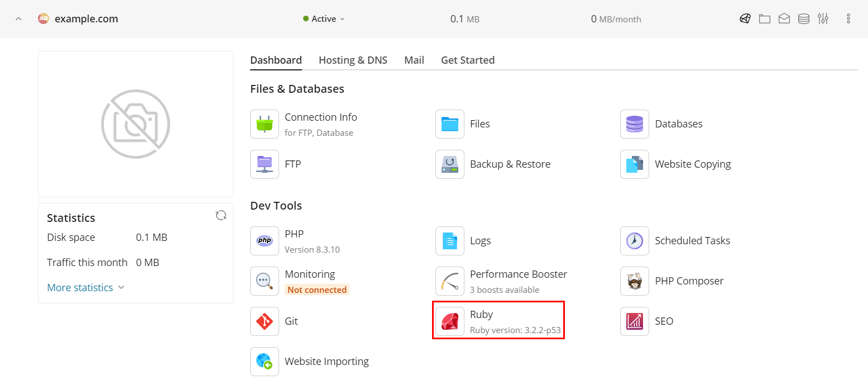Open the PHP Composer icon
This screenshot has height=389, width=868.
pos(635,281)
